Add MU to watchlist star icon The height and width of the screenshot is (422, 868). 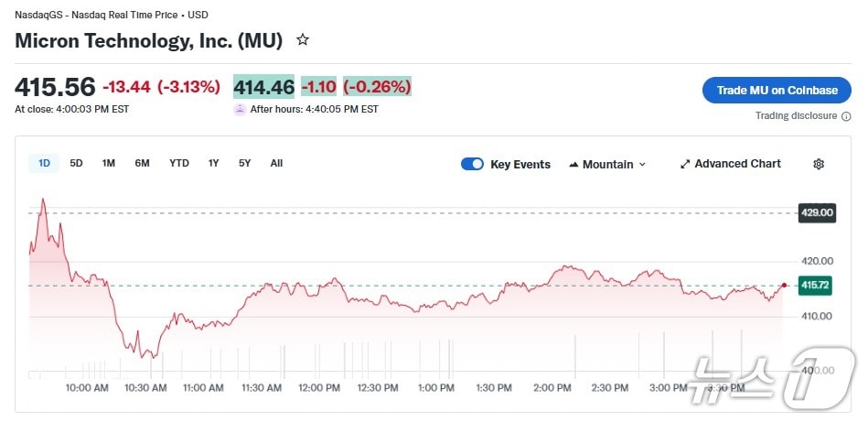pyautogui.click(x=303, y=40)
